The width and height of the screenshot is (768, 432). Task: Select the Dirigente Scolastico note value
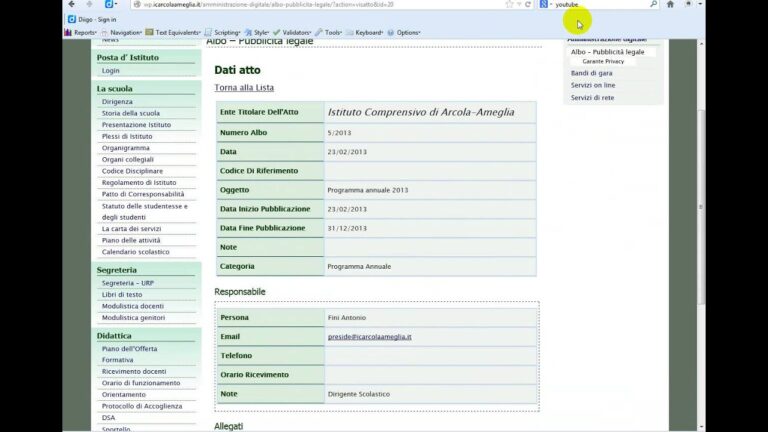(359, 394)
